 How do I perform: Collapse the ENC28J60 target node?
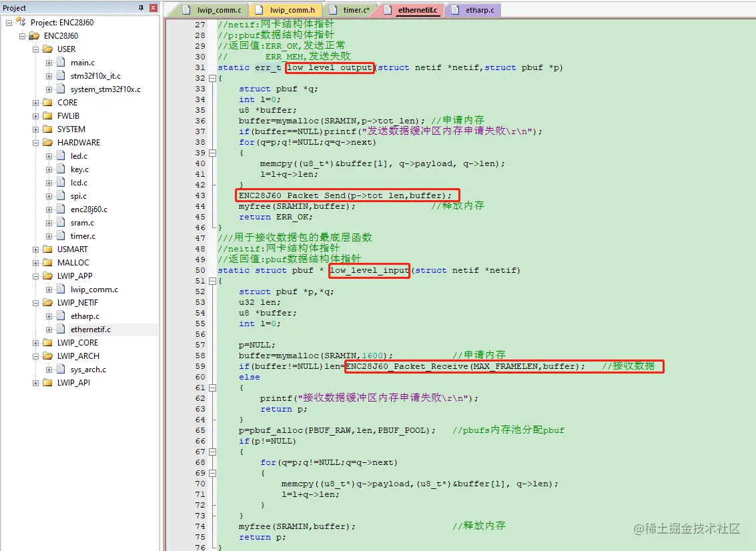coord(22,36)
